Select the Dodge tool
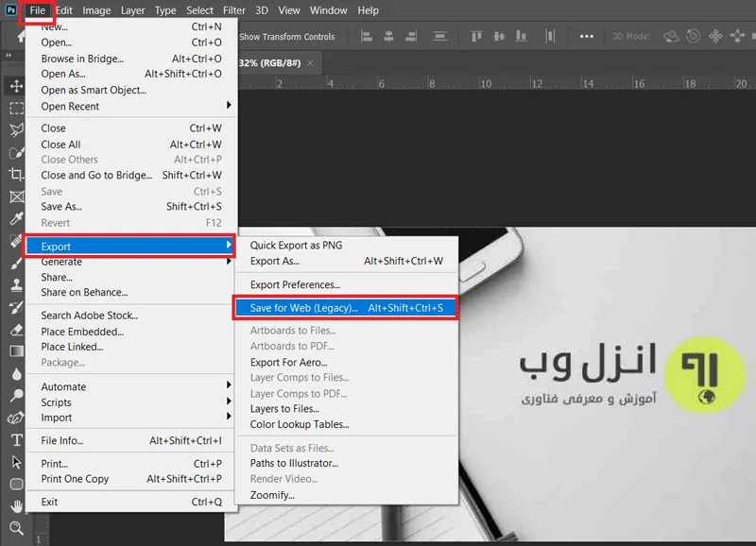The image size is (756, 546). point(16,396)
